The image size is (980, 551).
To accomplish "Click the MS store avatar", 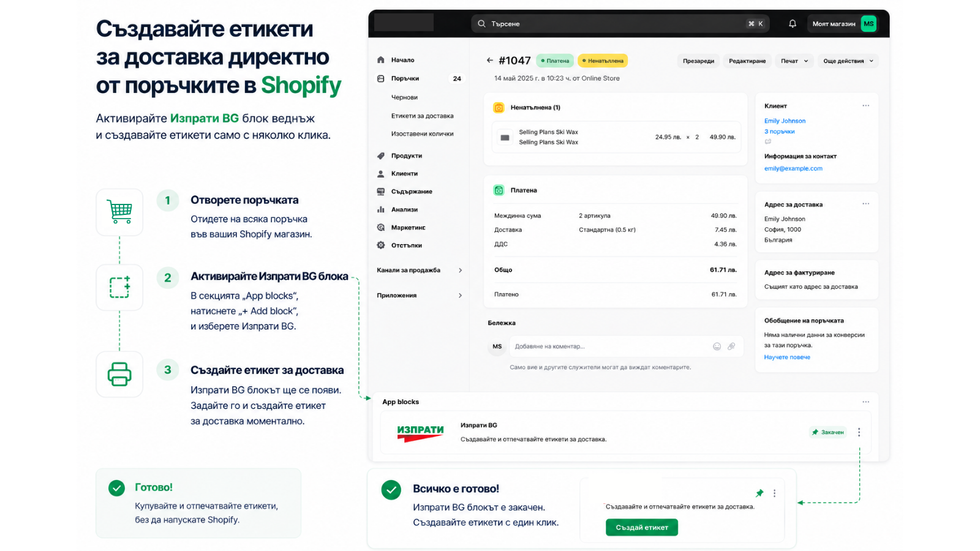I will [869, 24].
